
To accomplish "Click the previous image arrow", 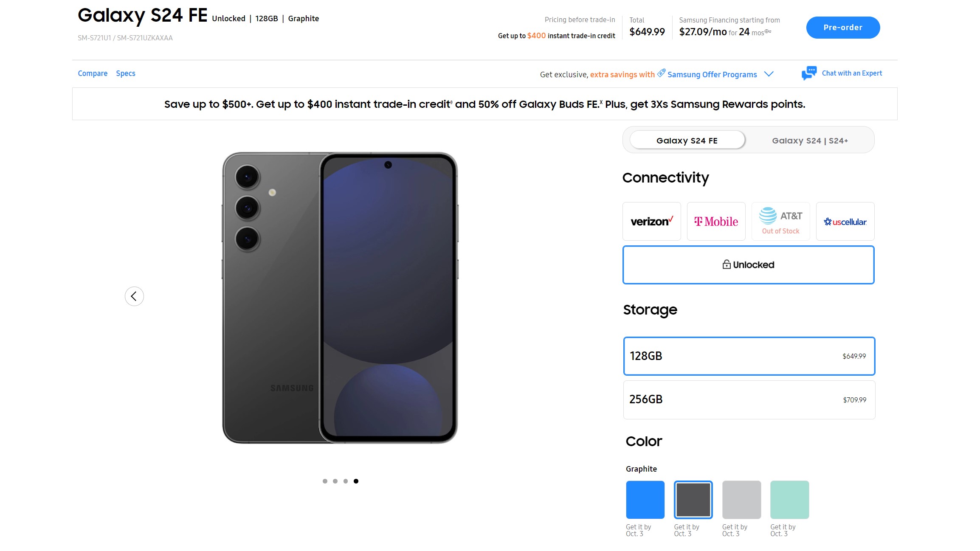I will pos(134,296).
